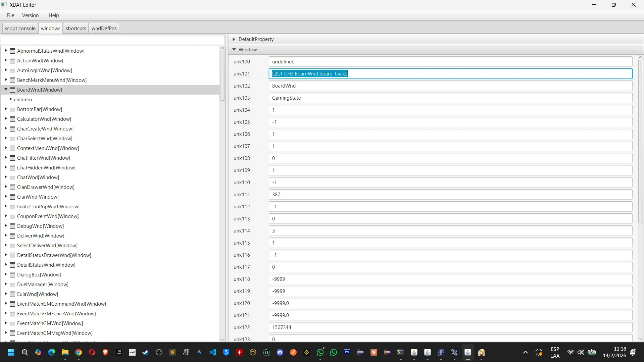Switch to the shortcuts tab
This screenshot has width=644, height=362.
(76, 29)
